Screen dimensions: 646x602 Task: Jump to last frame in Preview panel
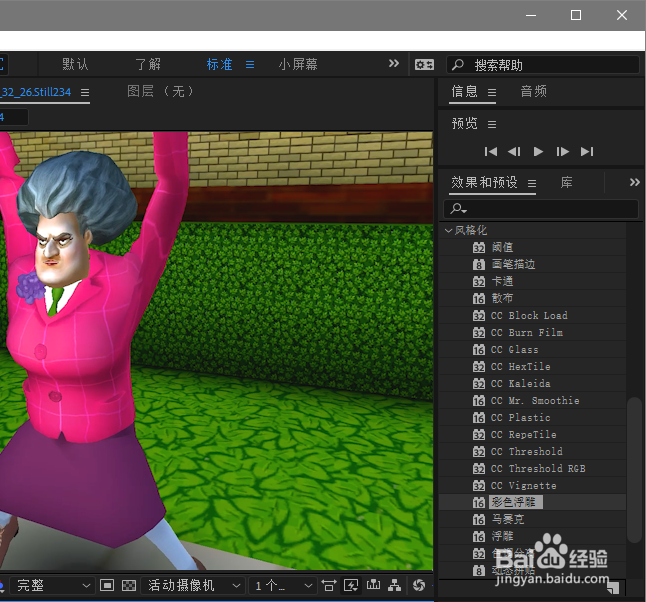click(x=587, y=152)
